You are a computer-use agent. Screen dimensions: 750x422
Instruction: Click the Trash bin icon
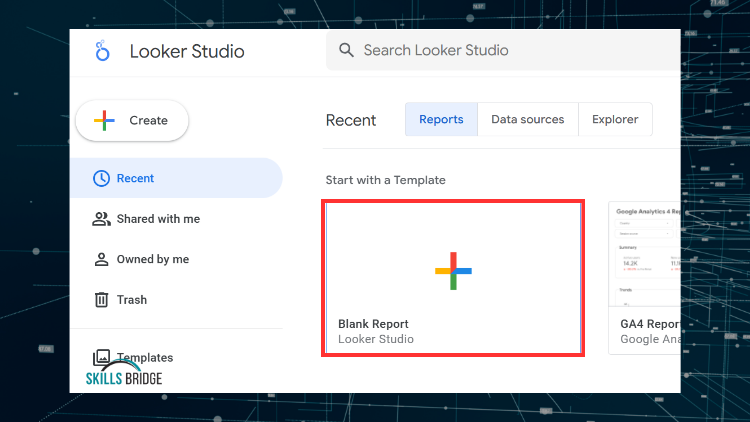point(101,299)
